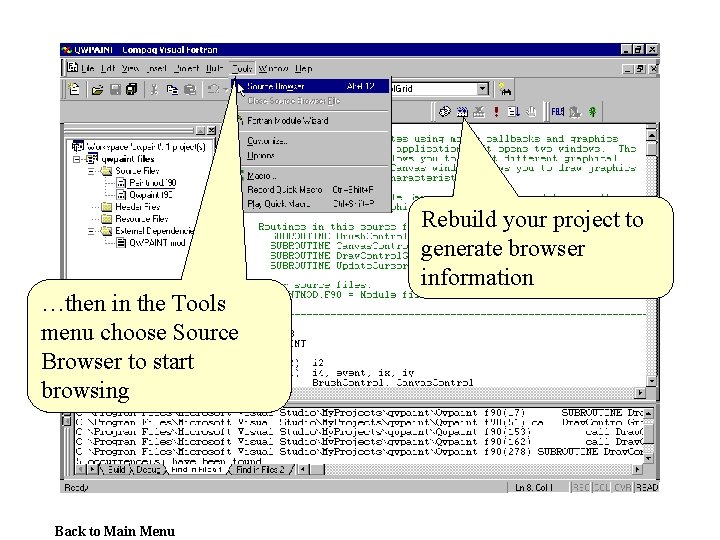Screen dimensions: 720x540
Task: Click the hand Insert Breakpoint icon
Action: pos(531,112)
